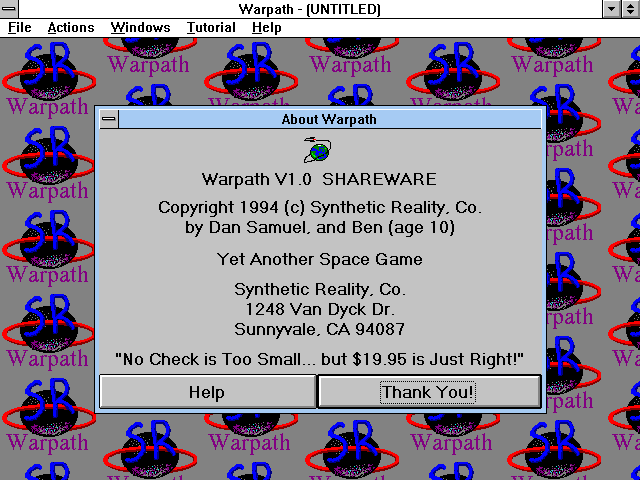
Task: Click the About Warpath title bar
Action: [329, 120]
